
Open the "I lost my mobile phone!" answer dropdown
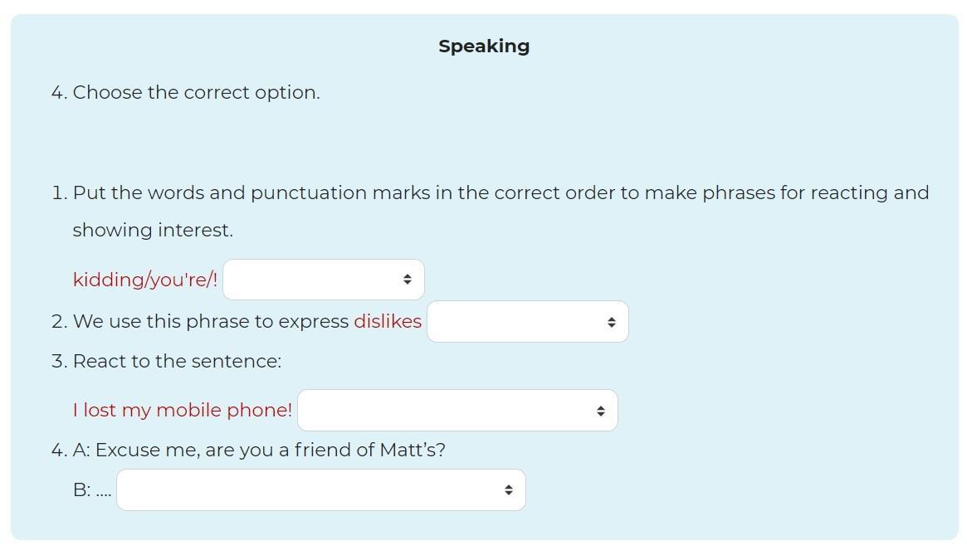click(457, 411)
